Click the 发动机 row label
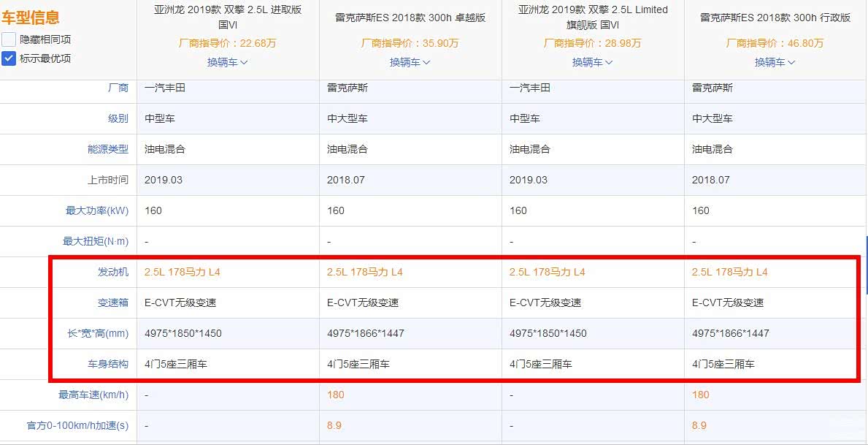Image resolution: width=868 pixels, height=445 pixels. point(112,272)
